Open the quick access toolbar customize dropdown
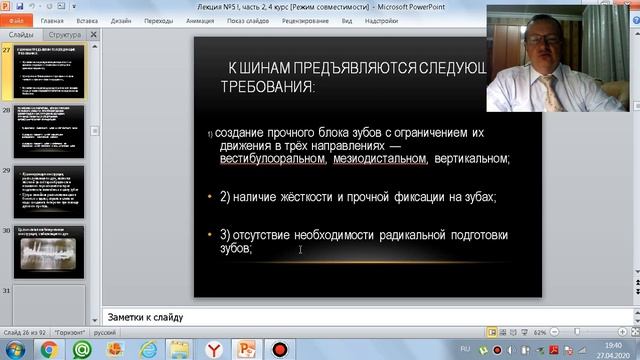The height and width of the screenshot is (360, 640). (74, 7)
